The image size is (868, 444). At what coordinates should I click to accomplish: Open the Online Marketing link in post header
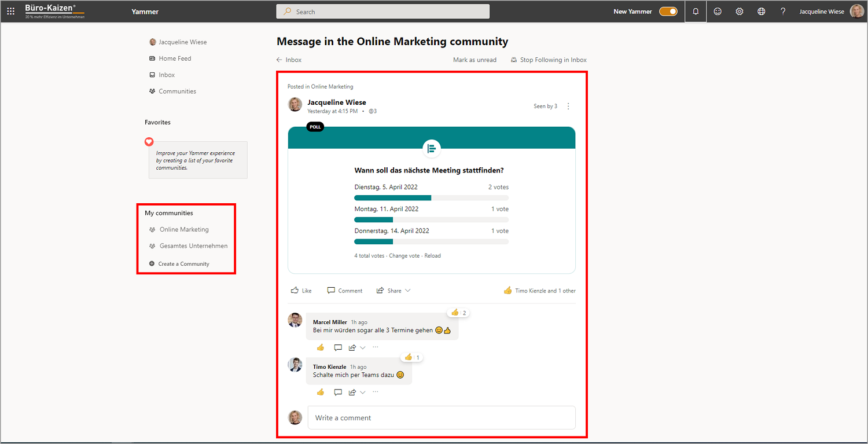point(332,86)
